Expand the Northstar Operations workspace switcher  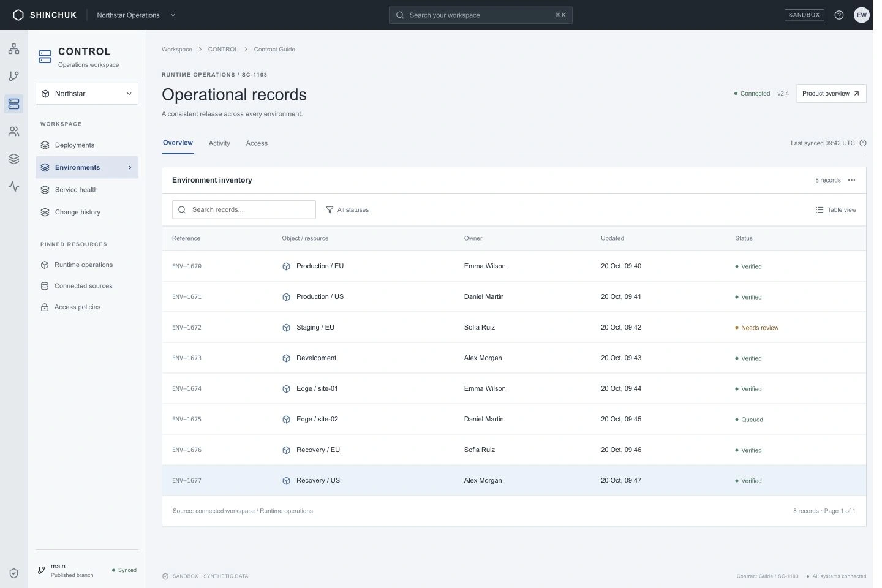[x=136, y=15]
